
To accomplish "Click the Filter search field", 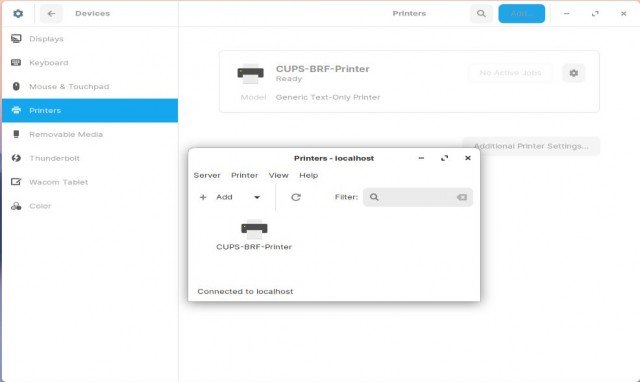I will pos(418,197).
